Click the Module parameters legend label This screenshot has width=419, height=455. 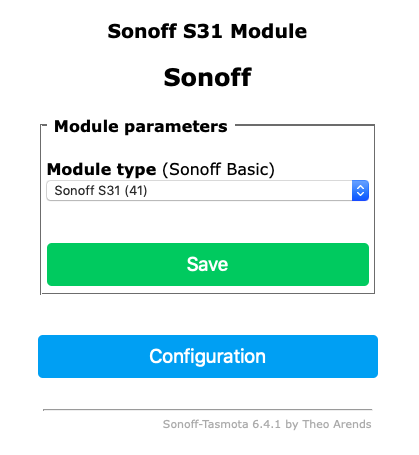pos(141,127)
